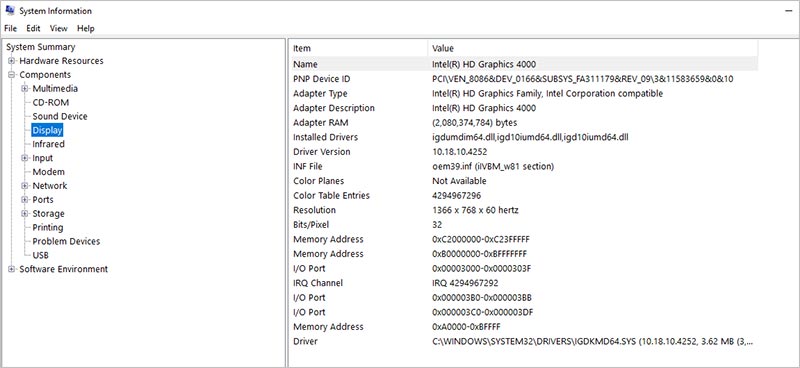The width and height of the screenshot is (800, 368).
Task: Select System Summary in the tree
Action: point(40,47)
